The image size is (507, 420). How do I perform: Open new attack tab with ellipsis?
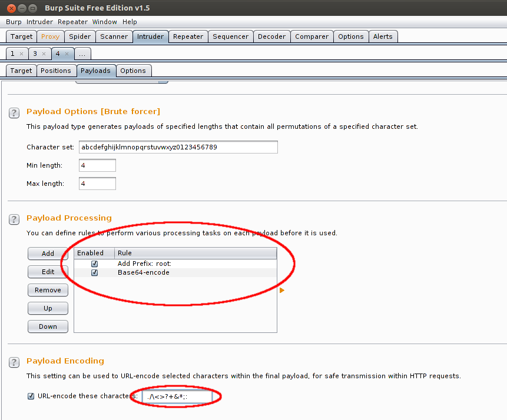[x=82, y=54]
